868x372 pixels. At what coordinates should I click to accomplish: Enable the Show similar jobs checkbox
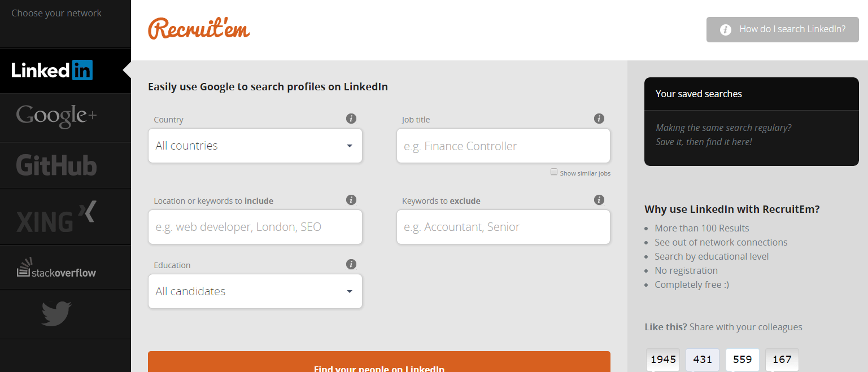[x=554, y=172]
